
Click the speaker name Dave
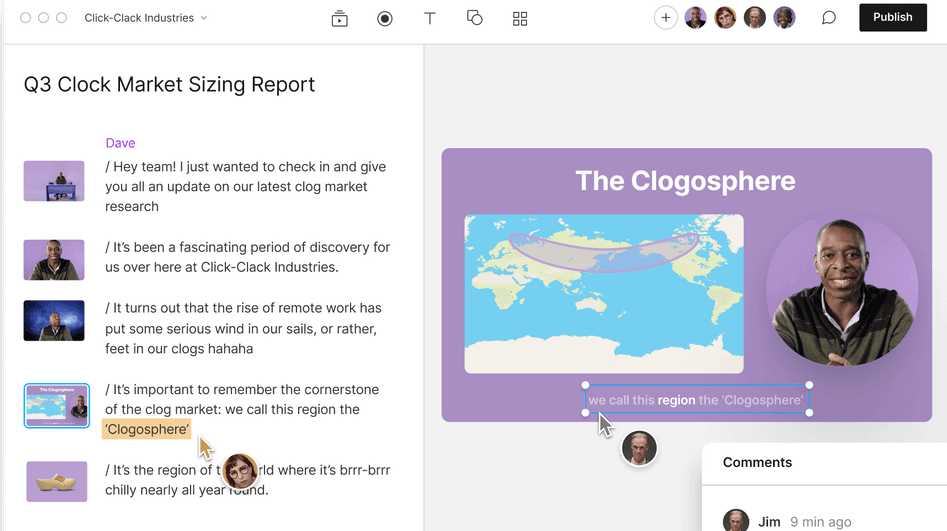coord(120,143)
